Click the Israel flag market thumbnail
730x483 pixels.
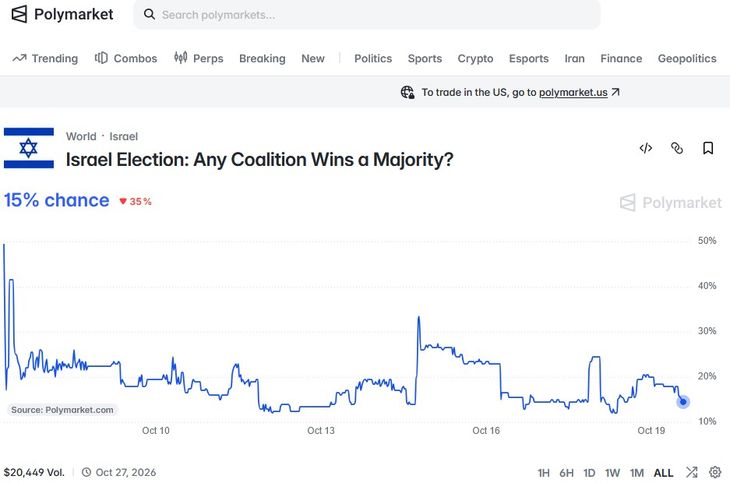coord(29,148)
